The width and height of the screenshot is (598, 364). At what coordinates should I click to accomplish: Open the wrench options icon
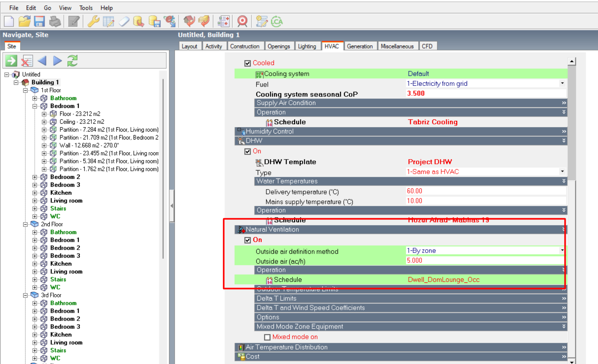[93, 21]
